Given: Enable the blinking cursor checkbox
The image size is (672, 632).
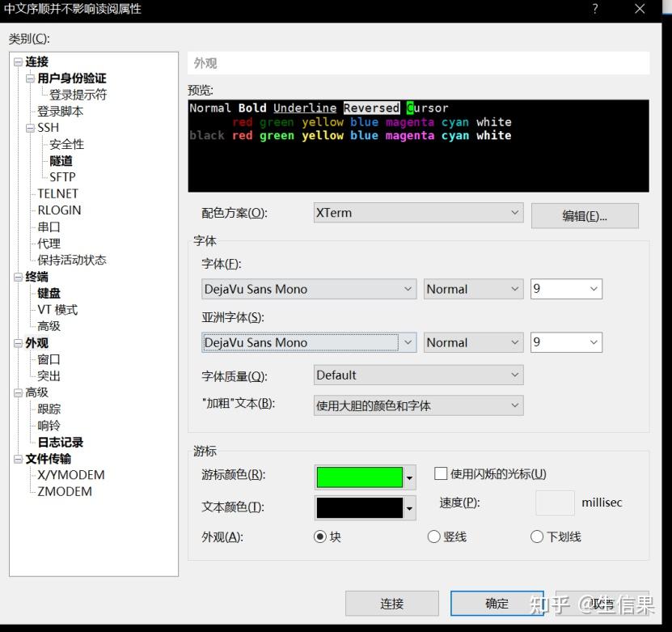Looking at the screenshot, I should (441, 473).
